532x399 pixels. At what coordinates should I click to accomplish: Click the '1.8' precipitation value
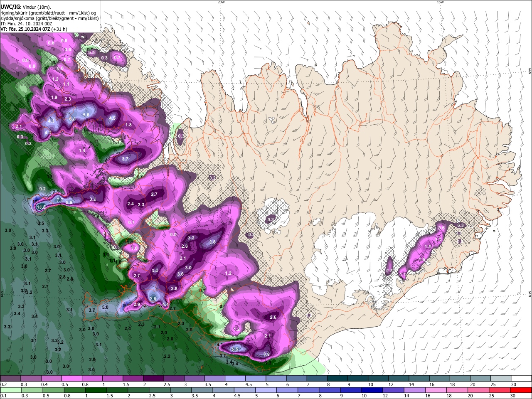(x=128, y=125)
